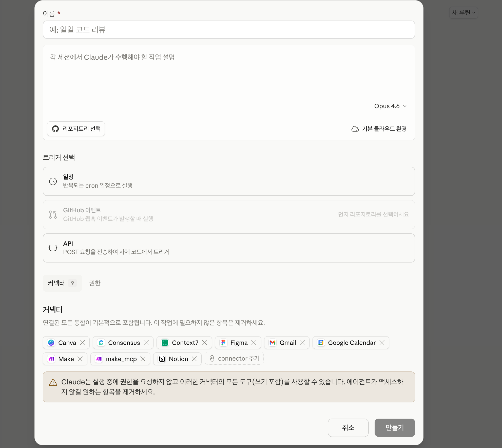
Task: Remove the Canva connector chip
Action: click(82, 343)
